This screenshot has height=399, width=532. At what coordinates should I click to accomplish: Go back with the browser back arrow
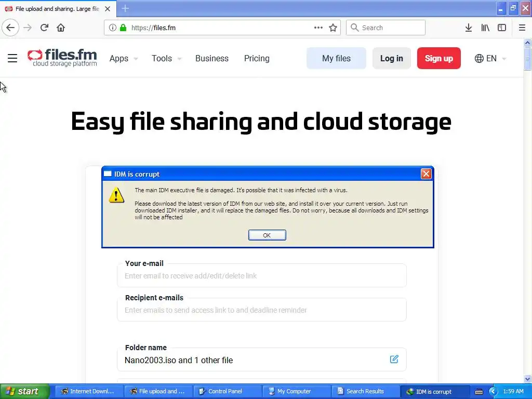pyautogui.click(x=10, y=28)
